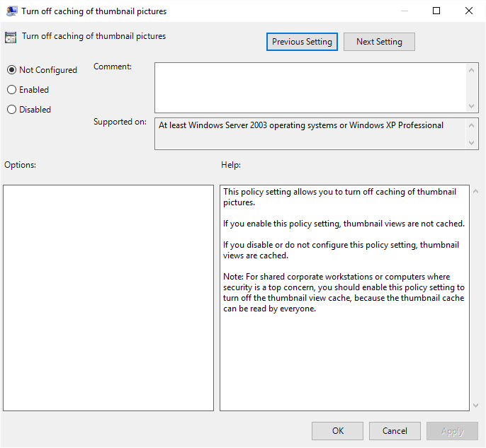This screenshot has height=448, width=486.
Task: Click the Supported on text field
Action: (x=310, y=134)
